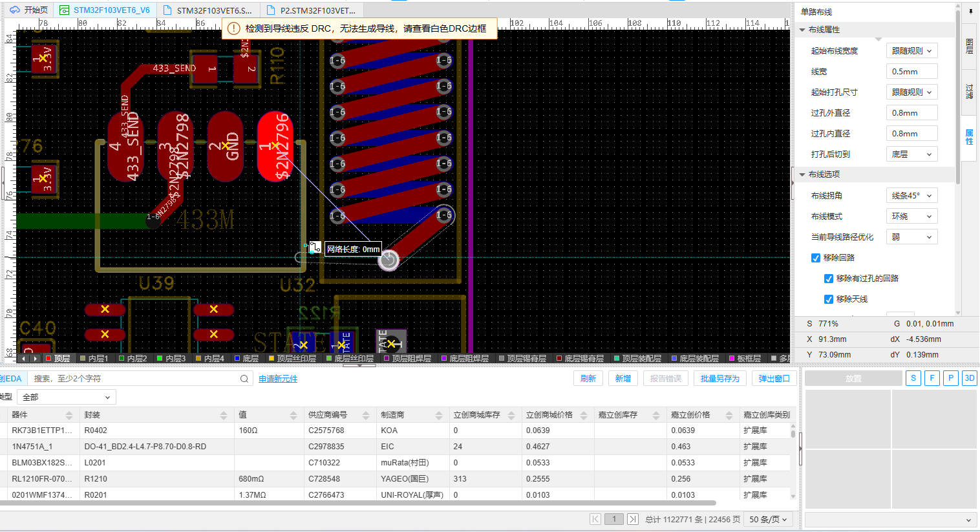This screenshot has width=980, height=532.
Task: Select the 顶层 layer tab
Action: pyautogui.click(x=58, y=358)
